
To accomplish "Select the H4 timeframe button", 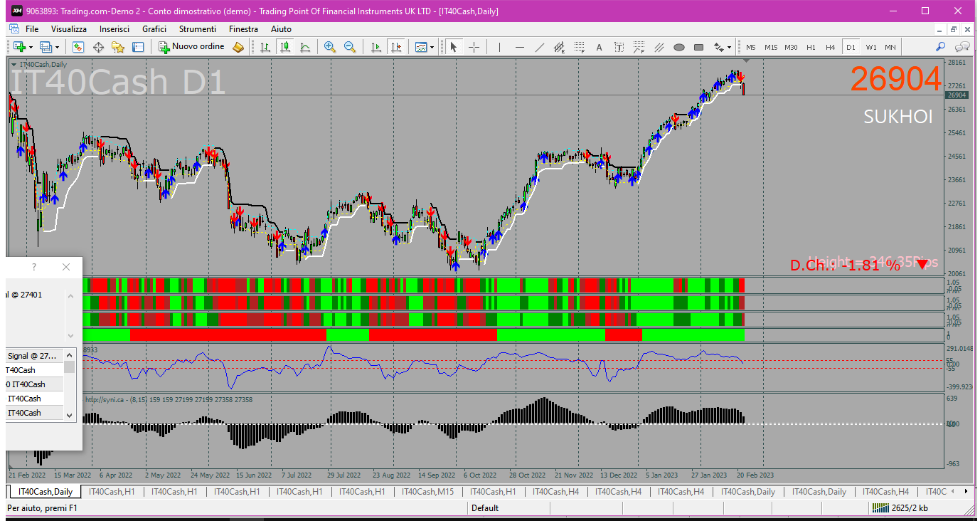I will [x=831, y=47].
